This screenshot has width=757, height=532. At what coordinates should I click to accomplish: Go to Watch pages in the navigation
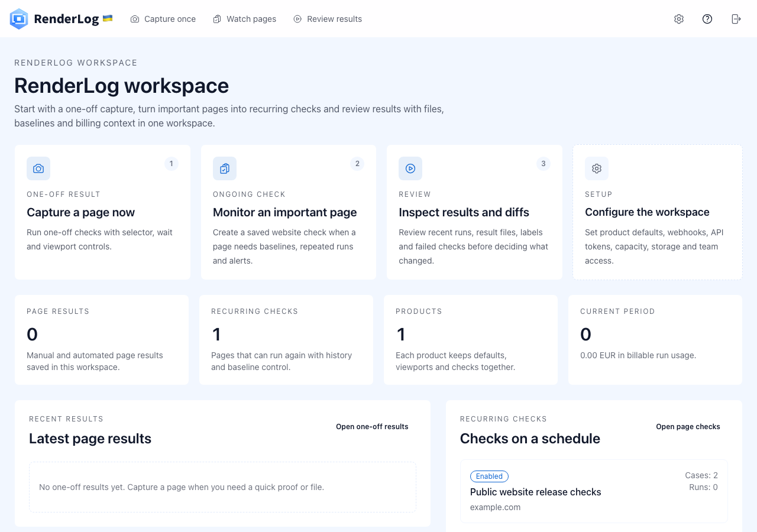[x=245, y=19]
